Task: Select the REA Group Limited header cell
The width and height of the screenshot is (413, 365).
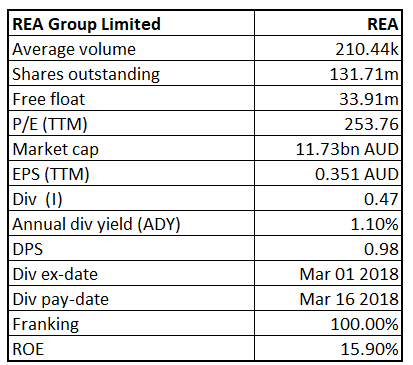Action: [131, 23]
